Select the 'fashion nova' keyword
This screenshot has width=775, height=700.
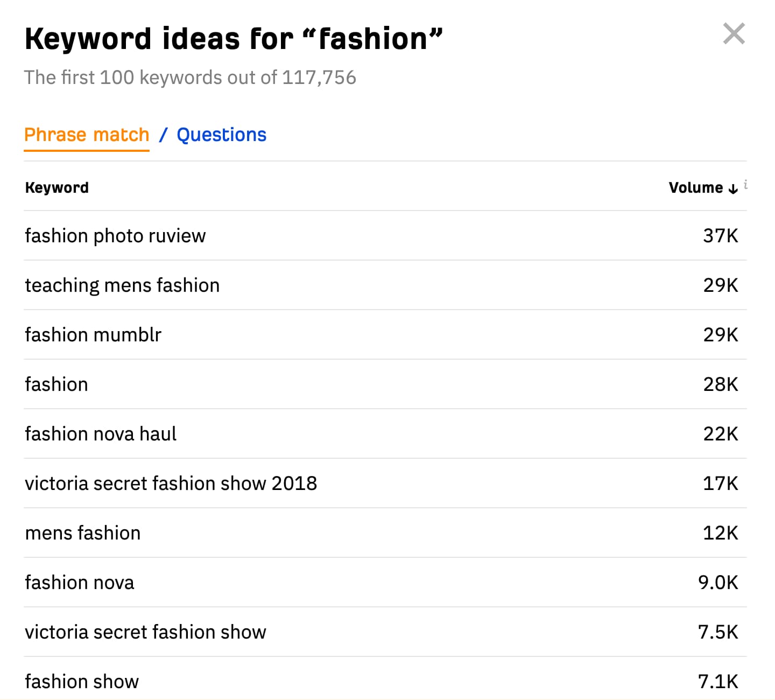click(x=79, y=582)
